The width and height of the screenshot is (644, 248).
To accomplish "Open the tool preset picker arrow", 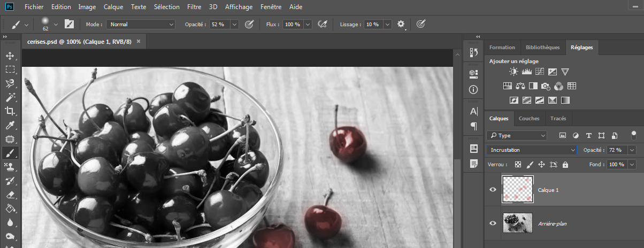I will click(26, 24).
